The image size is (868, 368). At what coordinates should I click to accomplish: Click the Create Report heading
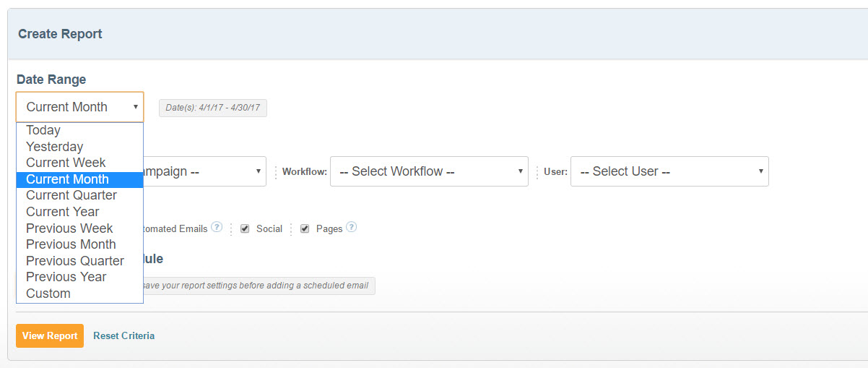coord(60,34)
